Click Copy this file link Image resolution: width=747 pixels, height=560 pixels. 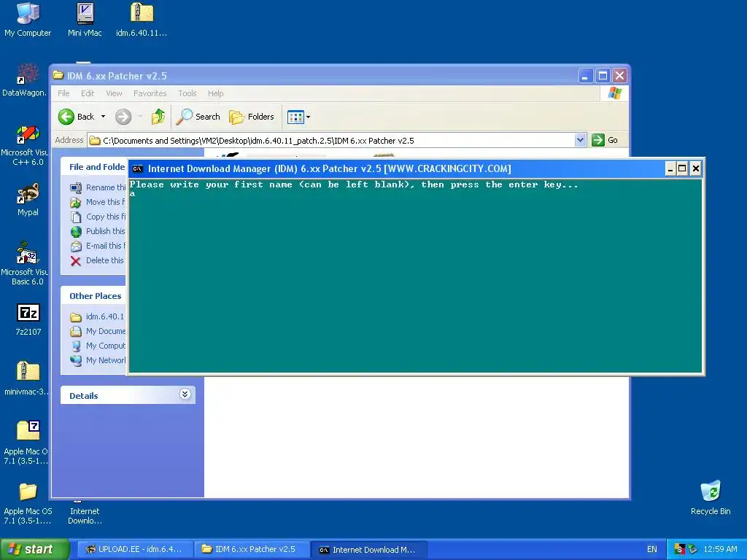(x=98, y=217)
